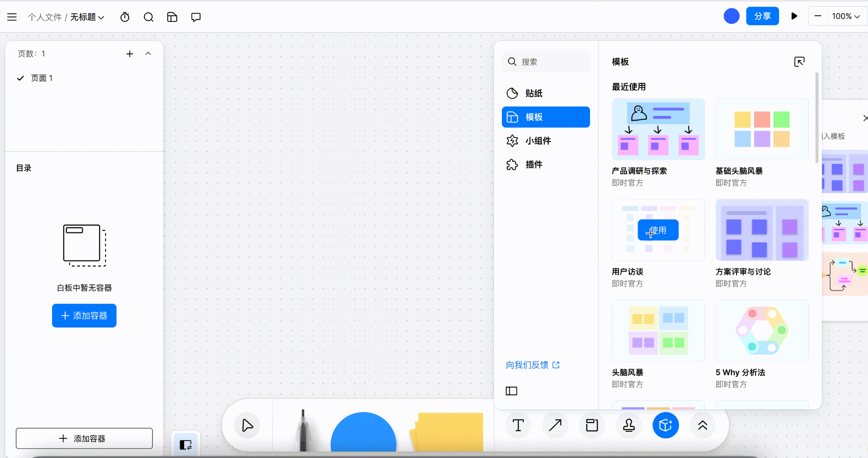Click the 目录 heading
This screenshot has width=868, height=458.
click(x=24, y=168)
